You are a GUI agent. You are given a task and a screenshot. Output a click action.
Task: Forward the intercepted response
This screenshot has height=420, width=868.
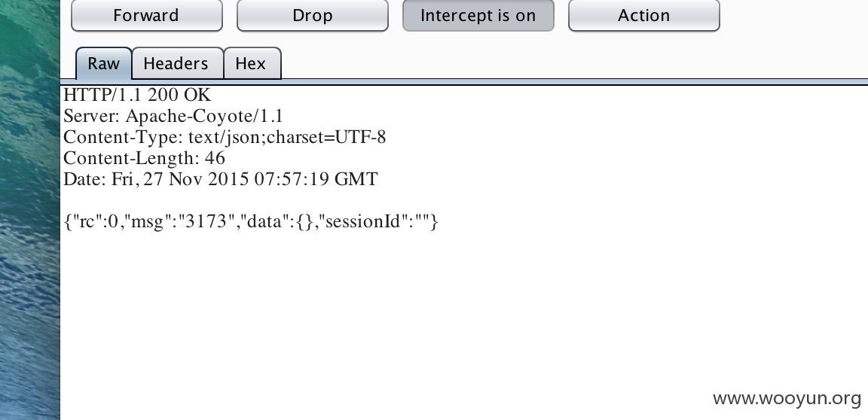click(147, 16)
